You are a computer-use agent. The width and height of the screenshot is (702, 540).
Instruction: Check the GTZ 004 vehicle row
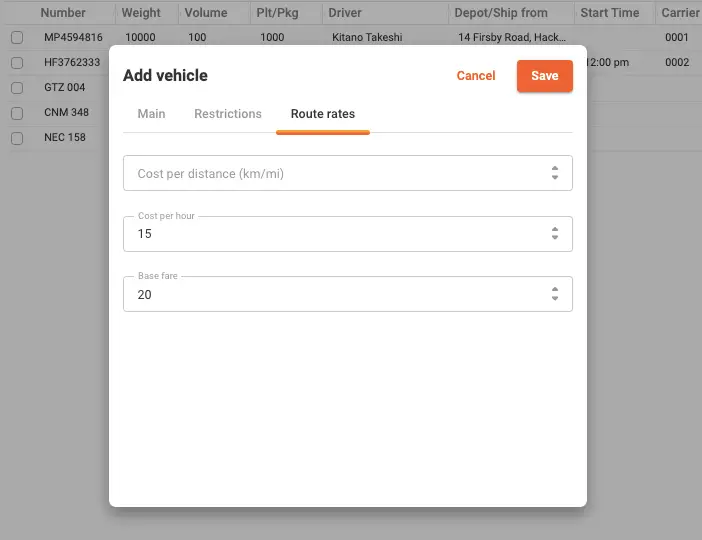click(17, 88)
